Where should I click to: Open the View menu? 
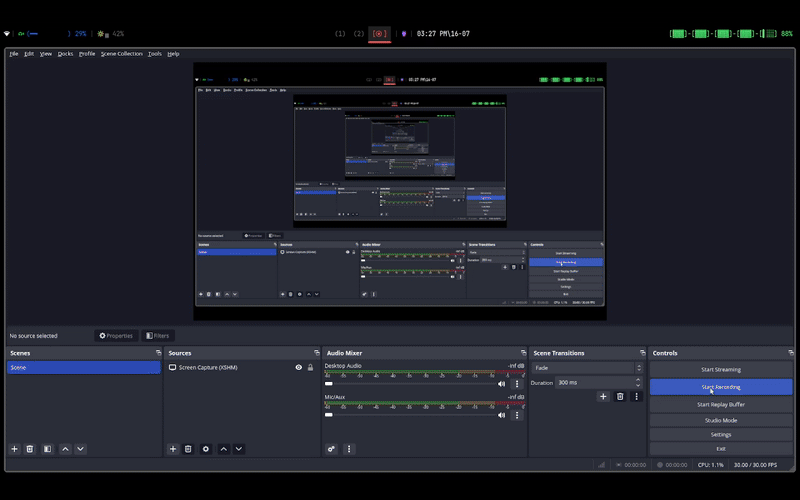coord(46,54)
